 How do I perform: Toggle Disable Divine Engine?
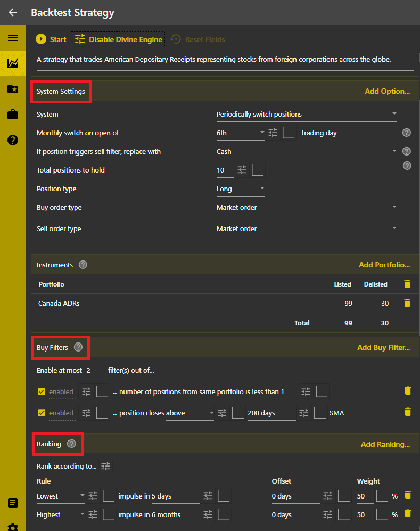pos(118,39)
